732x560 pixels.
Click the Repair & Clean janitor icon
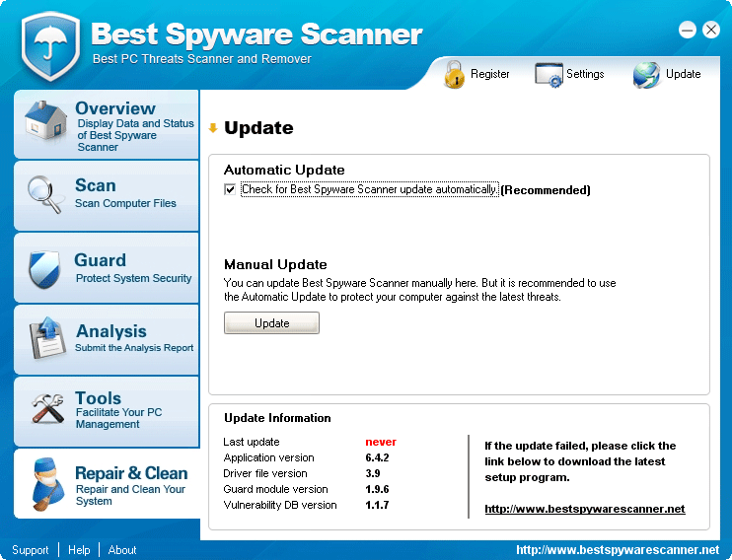coord(48,484)
